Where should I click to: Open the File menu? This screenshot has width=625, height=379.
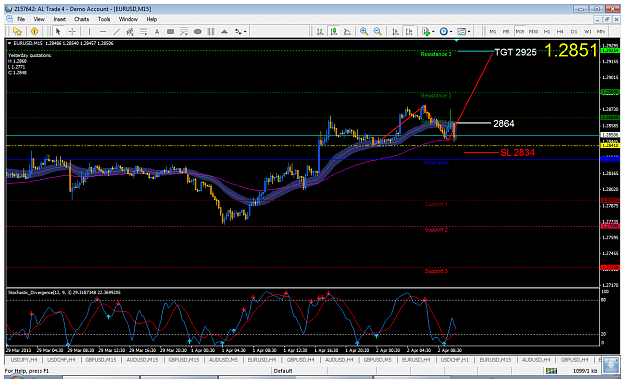point(21,19)
